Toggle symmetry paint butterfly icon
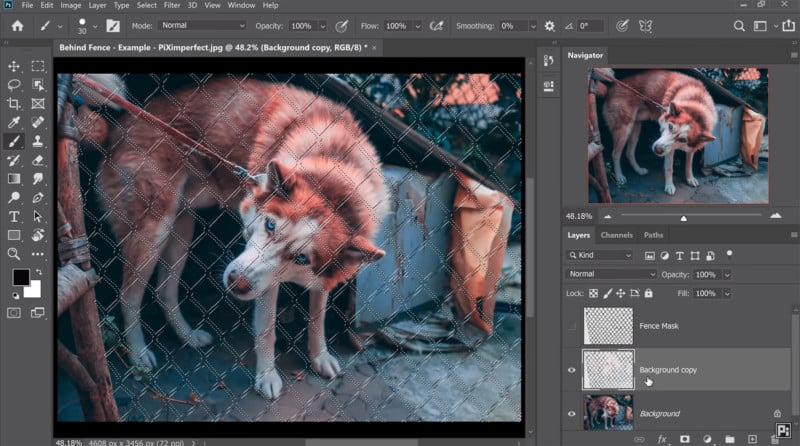Viewport: 800px width, 446px height. (x=645, y=26)
